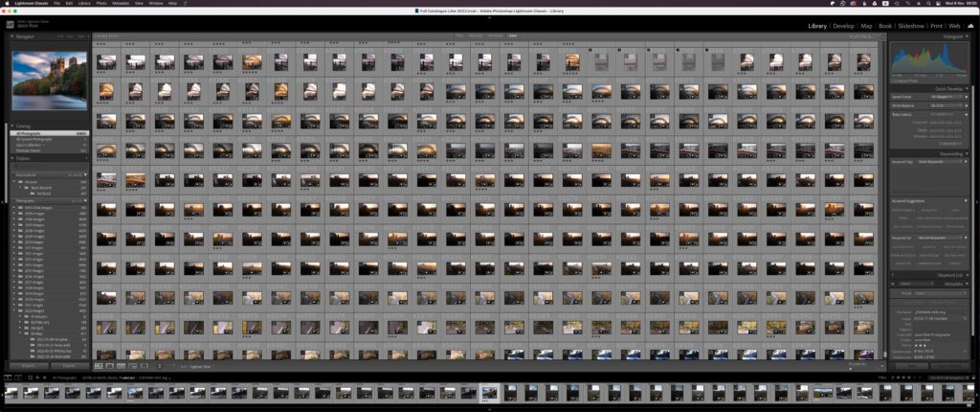Open Compare view from the toolbar

(122, 366)
